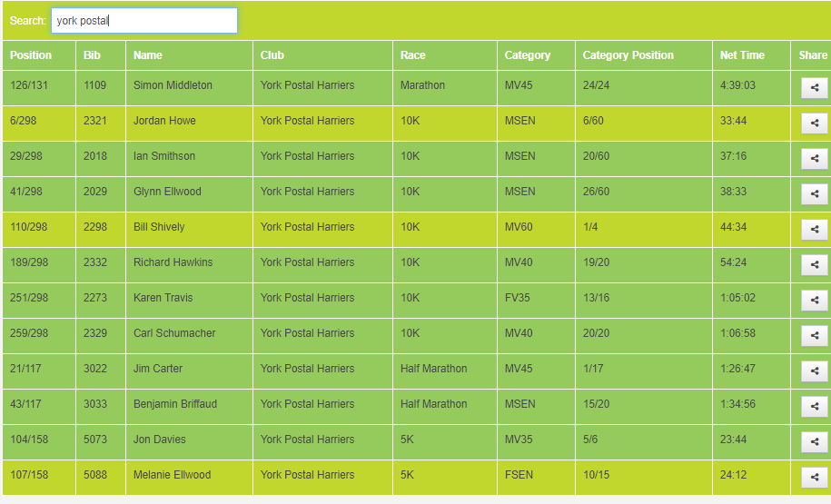Click net time 1:05:02
This screenshot has width=831, height=504.
click(737, 298)
